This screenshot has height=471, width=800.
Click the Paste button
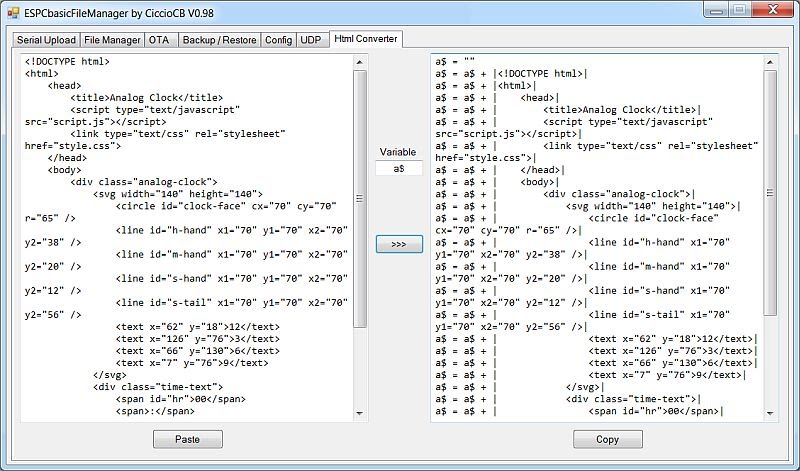(x=188, y=439)
